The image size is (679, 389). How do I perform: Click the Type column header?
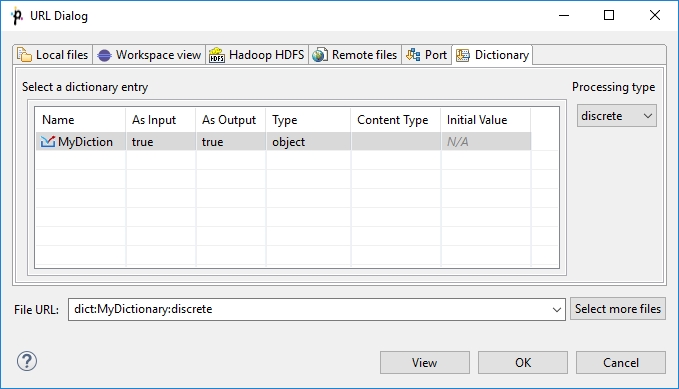tap(308, 120)
